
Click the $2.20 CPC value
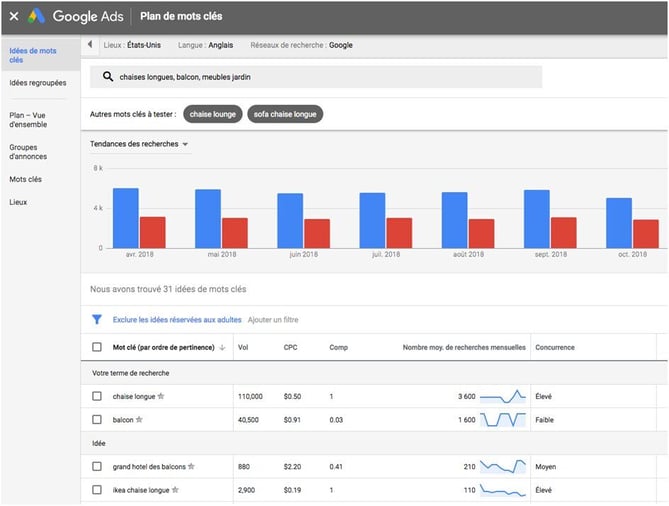(292, 466)
